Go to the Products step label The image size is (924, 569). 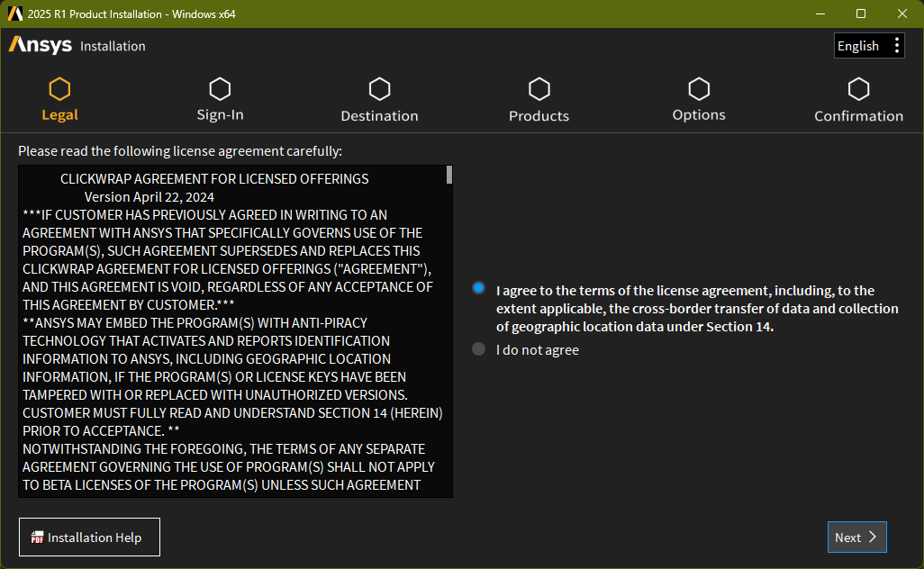click(x=539, y=116)
